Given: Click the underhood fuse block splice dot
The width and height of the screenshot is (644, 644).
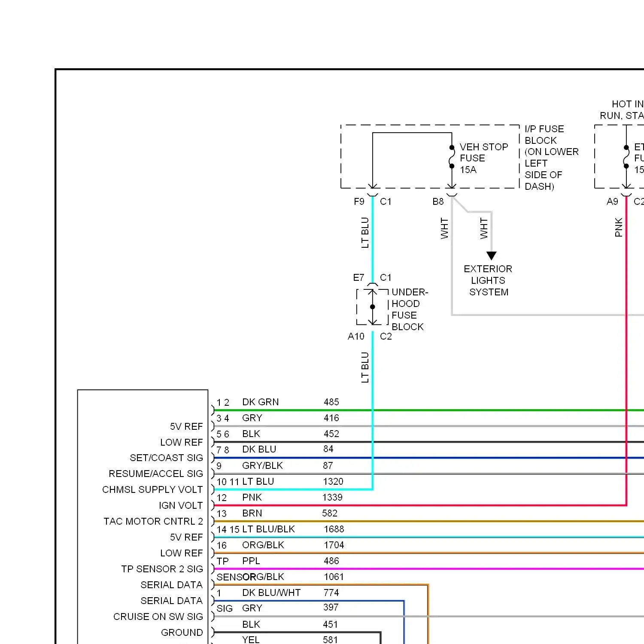Looking at the screenshot, I should 373,307.
